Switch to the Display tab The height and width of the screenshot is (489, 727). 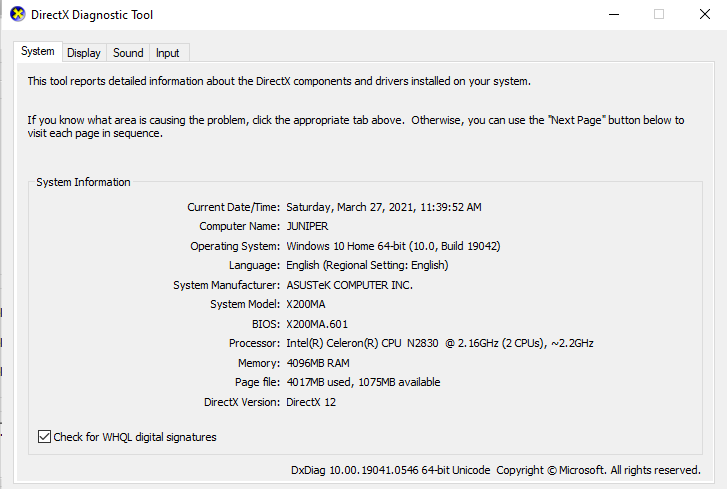click(x=84, y=53)
